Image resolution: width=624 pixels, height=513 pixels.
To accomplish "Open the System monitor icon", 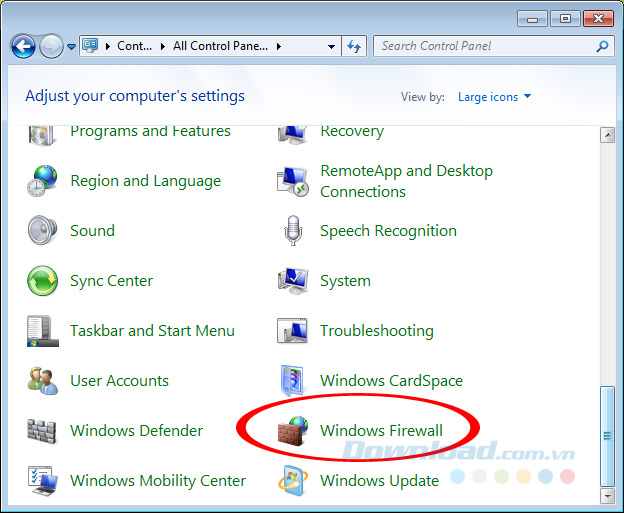I will 292,281.
